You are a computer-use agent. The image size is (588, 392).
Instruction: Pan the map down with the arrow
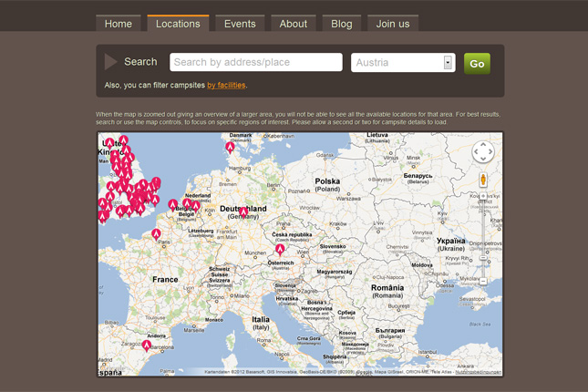point(483,159)
